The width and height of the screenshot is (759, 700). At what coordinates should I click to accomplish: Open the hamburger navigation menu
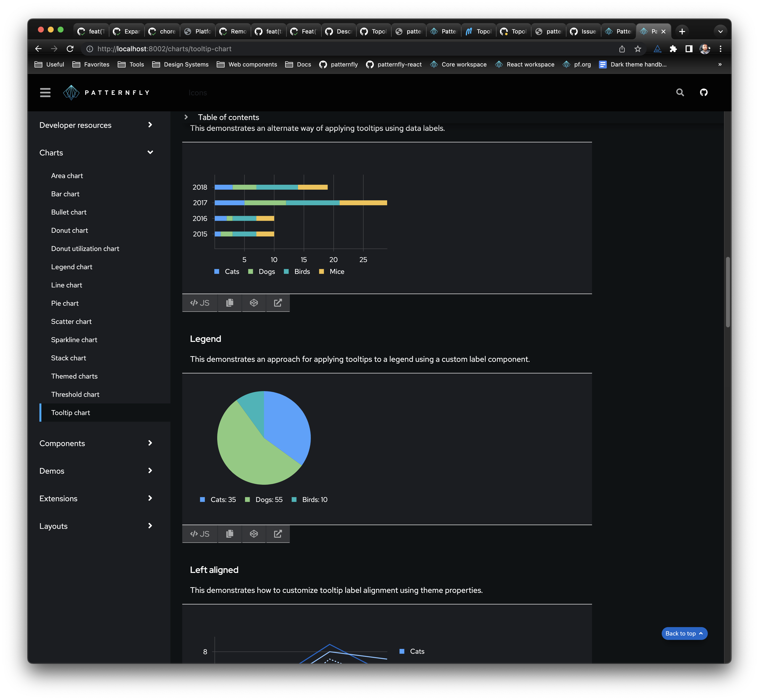tap(45, 92)
